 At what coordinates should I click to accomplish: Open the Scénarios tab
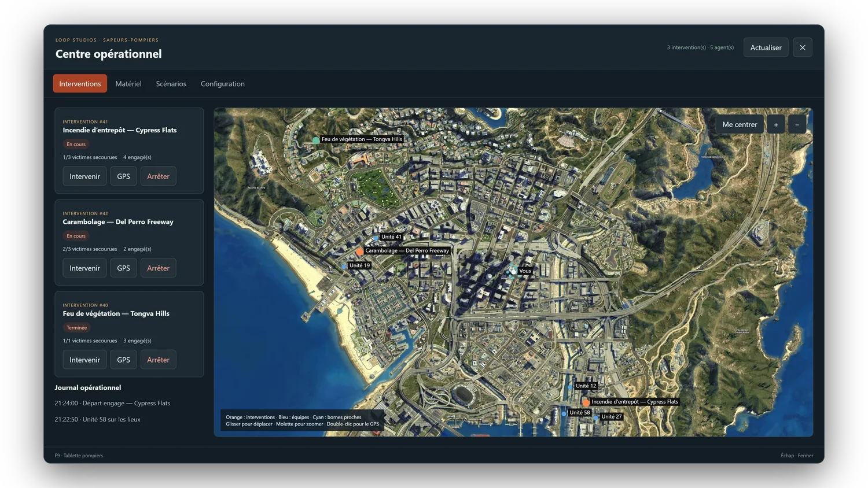(x=171, y=84)
